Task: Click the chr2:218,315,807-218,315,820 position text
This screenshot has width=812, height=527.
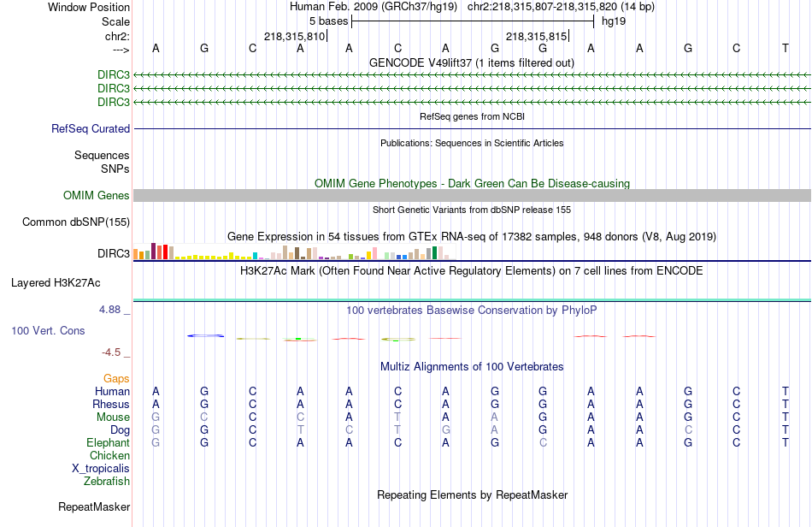Action: coord(561,7)
